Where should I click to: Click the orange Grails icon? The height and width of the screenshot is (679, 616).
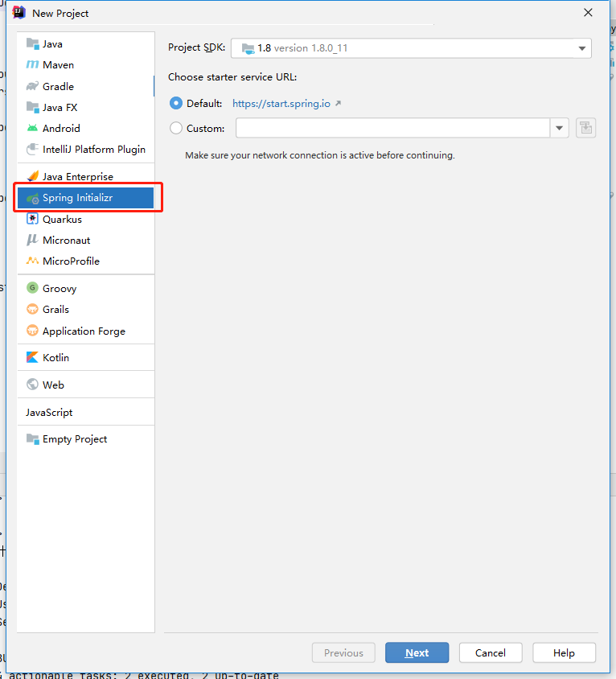coord(32,309)
